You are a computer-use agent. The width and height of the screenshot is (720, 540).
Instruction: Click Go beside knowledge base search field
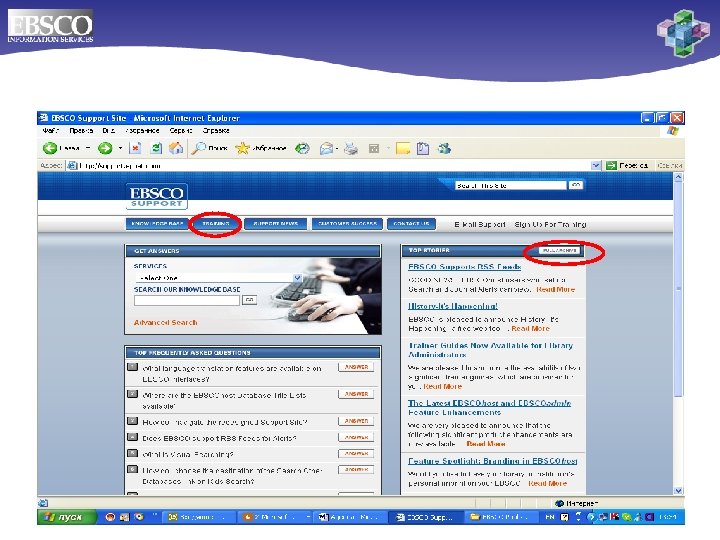(249, 300)
